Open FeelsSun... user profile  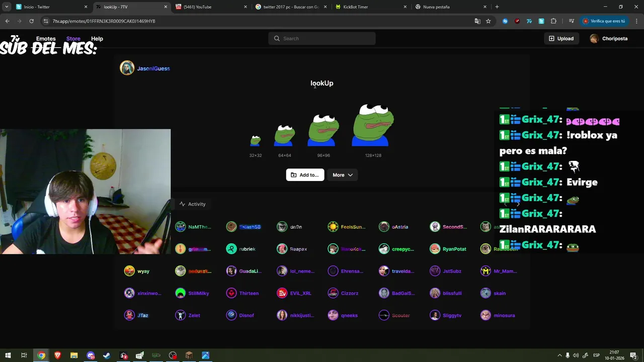click(x=346, y=227)
